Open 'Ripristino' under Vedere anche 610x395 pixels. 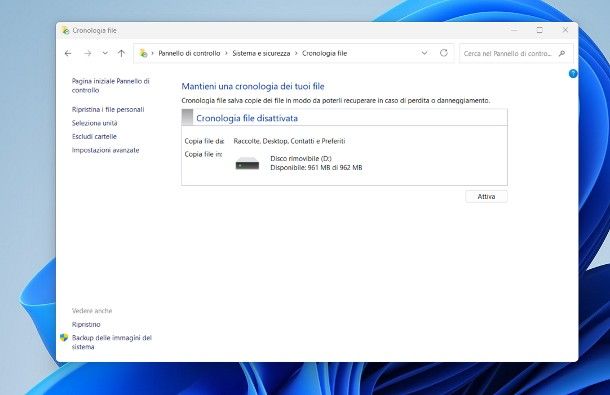(x=86, y=325)
